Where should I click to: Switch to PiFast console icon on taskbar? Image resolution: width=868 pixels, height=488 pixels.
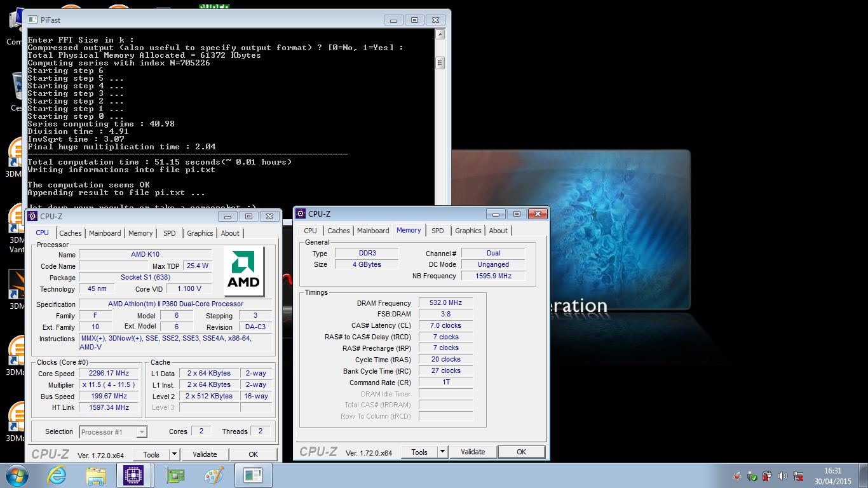click(253, 475)
